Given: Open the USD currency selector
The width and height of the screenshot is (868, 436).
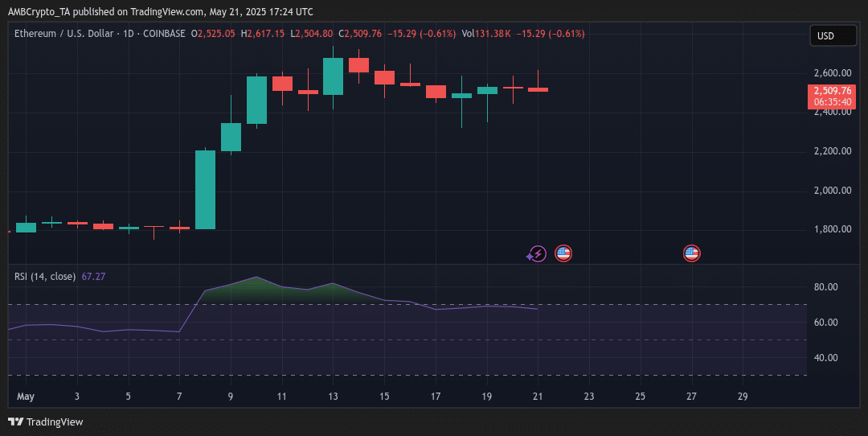Looking at the screenshot, I should coord(833,36).
